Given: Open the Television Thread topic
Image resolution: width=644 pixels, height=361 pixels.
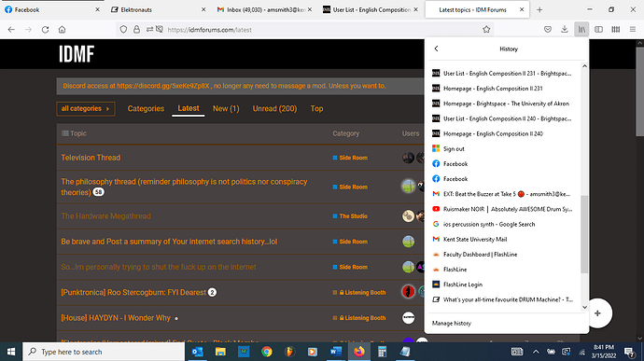Looking at the screenshot, I should (91, 158).
